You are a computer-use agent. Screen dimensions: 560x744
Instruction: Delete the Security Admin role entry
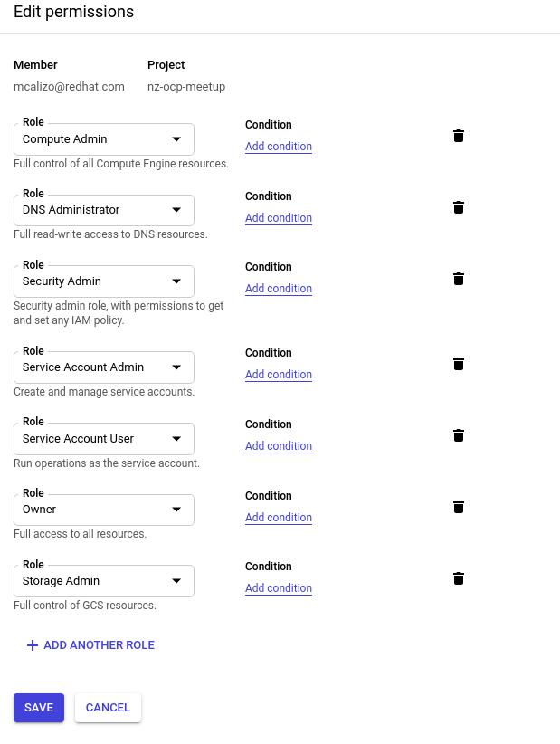tap(459, 279)
